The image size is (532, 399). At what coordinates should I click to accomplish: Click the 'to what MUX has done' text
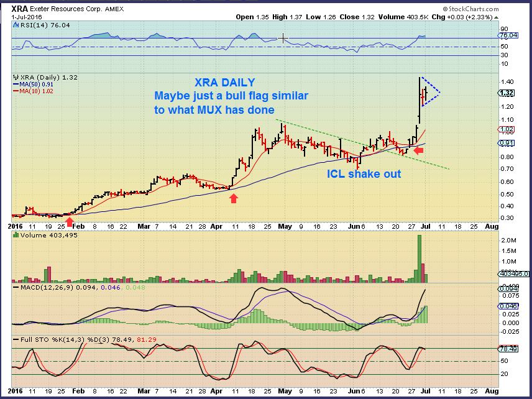click(214, 109)
